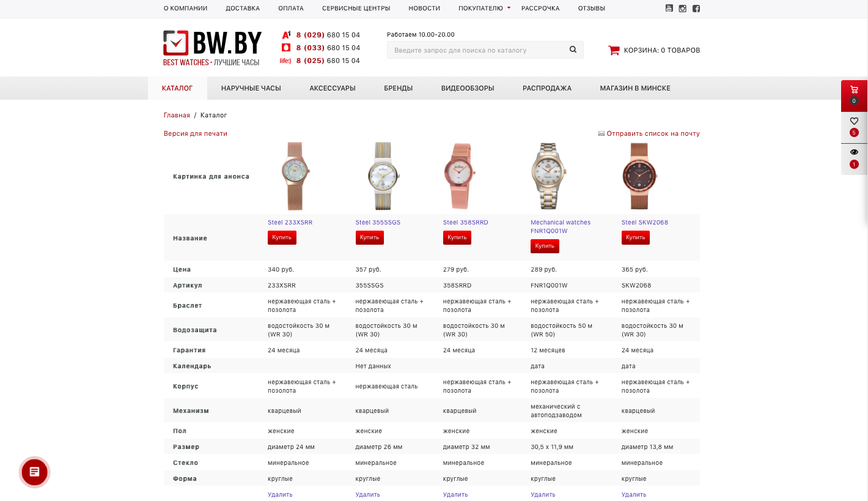Expand the Покупателю dropdown menu
Image resolution: width=868 pixels, height=501 pixels.
484,8
